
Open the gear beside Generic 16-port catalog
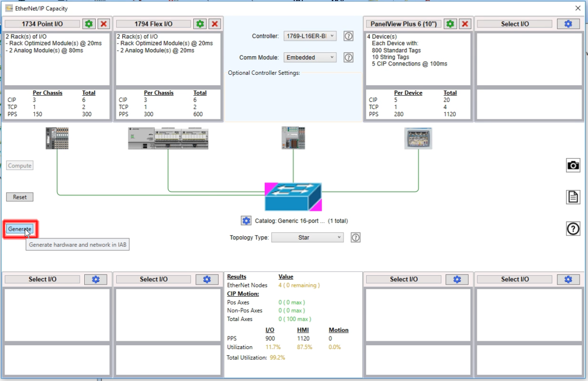coord(246,220)
